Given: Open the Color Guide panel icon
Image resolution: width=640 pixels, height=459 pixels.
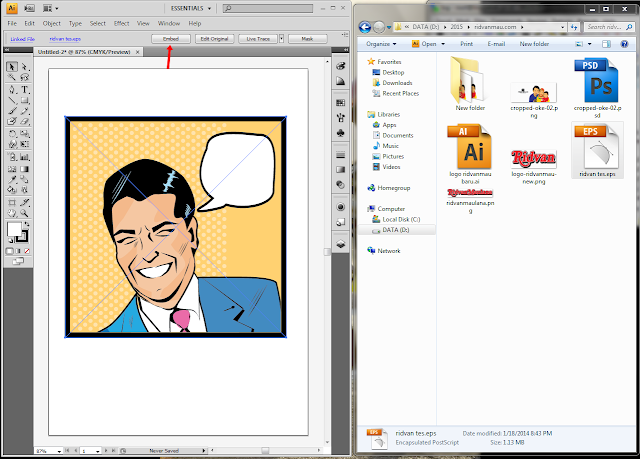Looking at the screenshot, I should coord(340,81).
